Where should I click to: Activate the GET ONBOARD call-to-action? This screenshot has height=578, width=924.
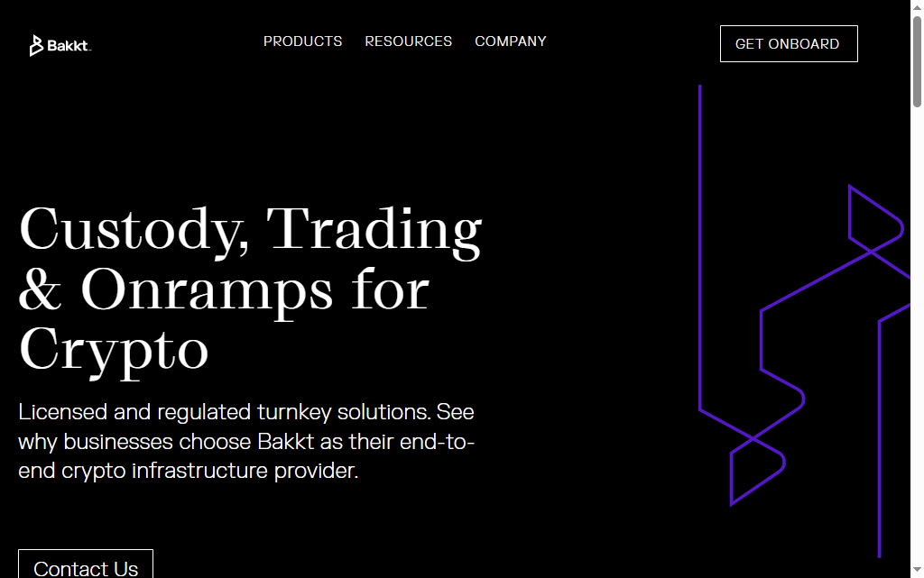point(788,43)
